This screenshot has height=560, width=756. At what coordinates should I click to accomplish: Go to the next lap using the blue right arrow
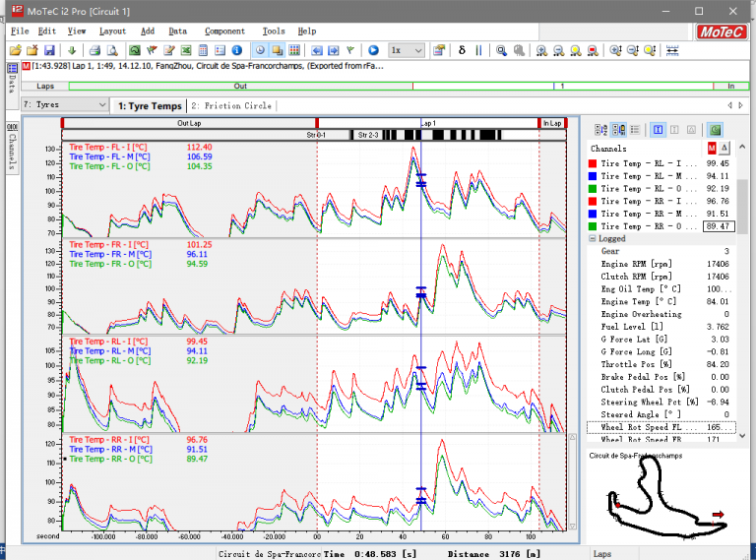pyautogui.click(x=334, y=50)
